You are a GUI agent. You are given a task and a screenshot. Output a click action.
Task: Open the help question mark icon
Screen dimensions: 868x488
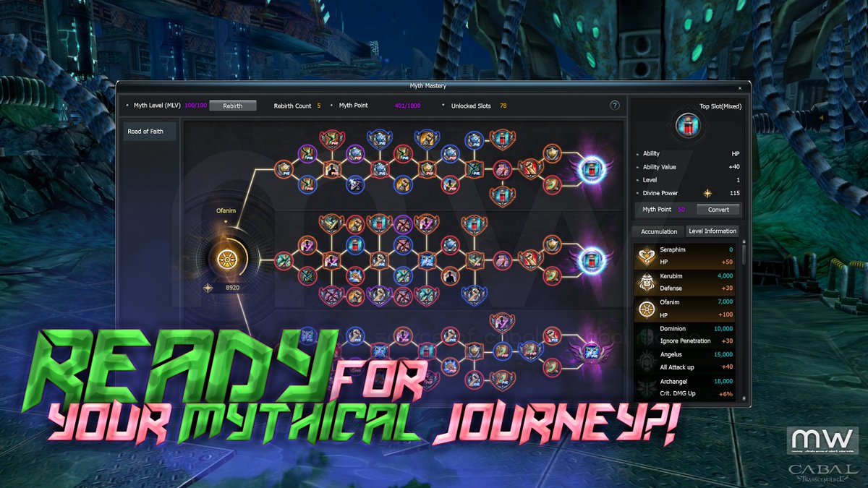coord(615,106)
